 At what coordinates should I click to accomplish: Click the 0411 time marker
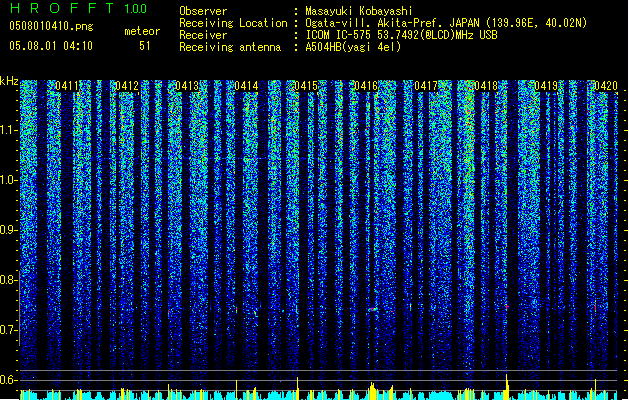pyautogui.click(x=67, y=86)
